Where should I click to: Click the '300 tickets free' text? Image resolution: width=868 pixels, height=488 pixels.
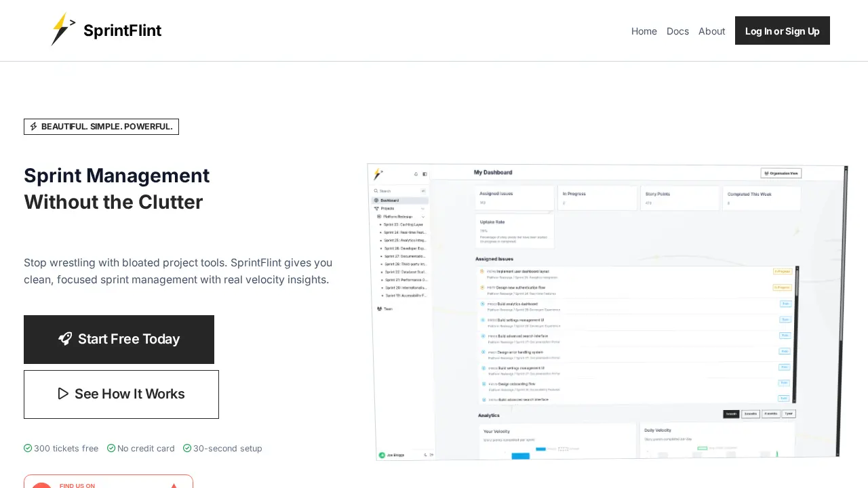(x=66, y=449)
